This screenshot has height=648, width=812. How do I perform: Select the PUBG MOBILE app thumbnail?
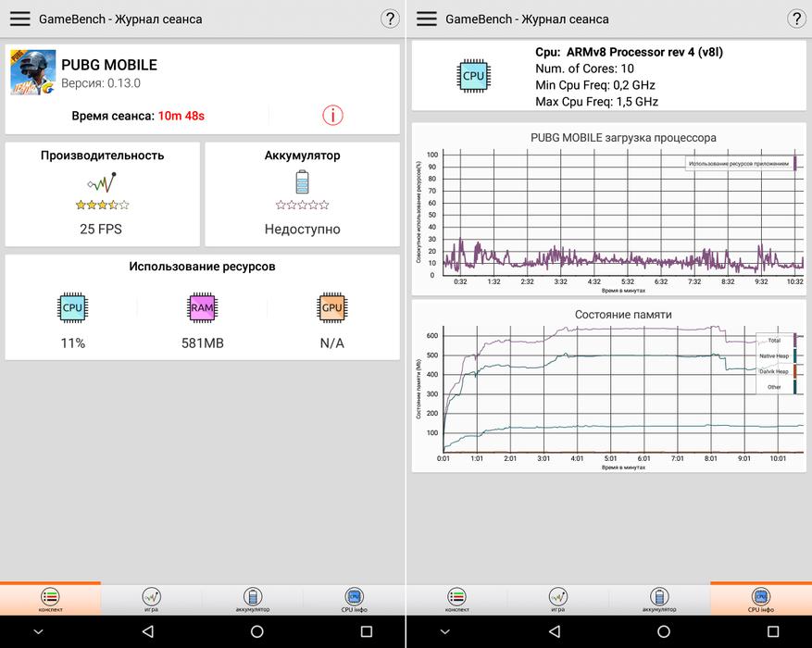pyautogui.click(x=32, y=72)
